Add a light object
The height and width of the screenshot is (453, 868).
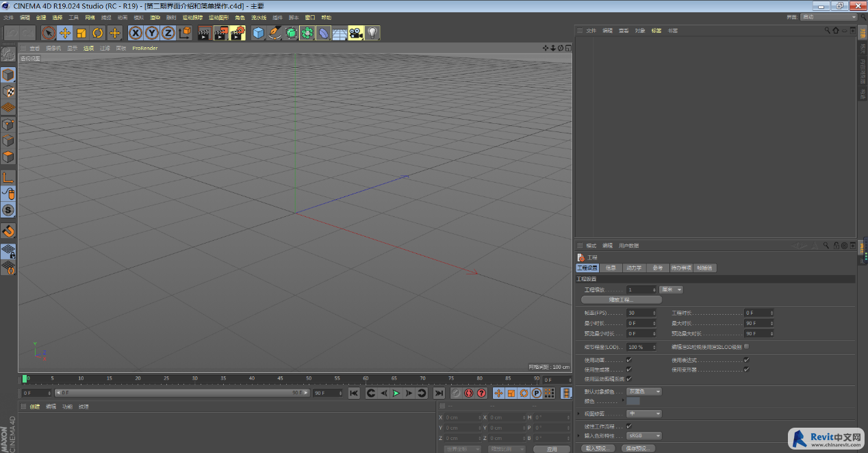372,33
